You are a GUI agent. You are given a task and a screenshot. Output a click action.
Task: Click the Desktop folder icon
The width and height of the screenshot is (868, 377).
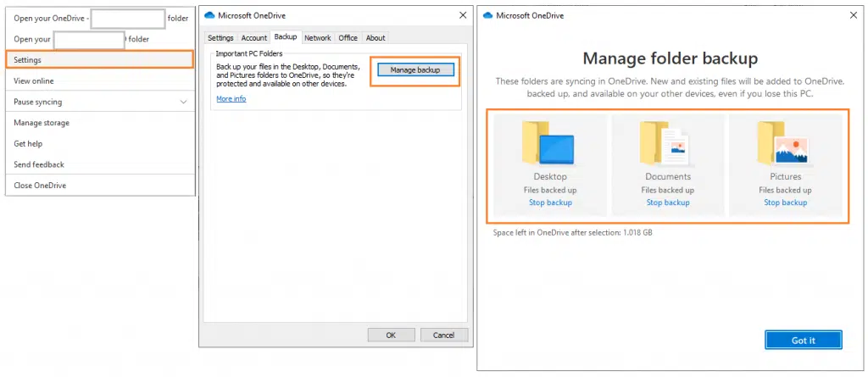point(549,145)
